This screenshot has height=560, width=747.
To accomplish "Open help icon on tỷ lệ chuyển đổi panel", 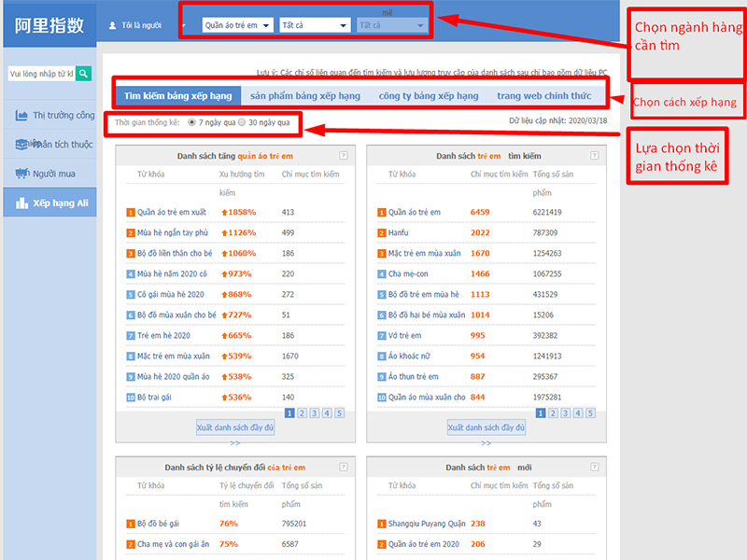I will pyautogui.click(x=344, y=468).
